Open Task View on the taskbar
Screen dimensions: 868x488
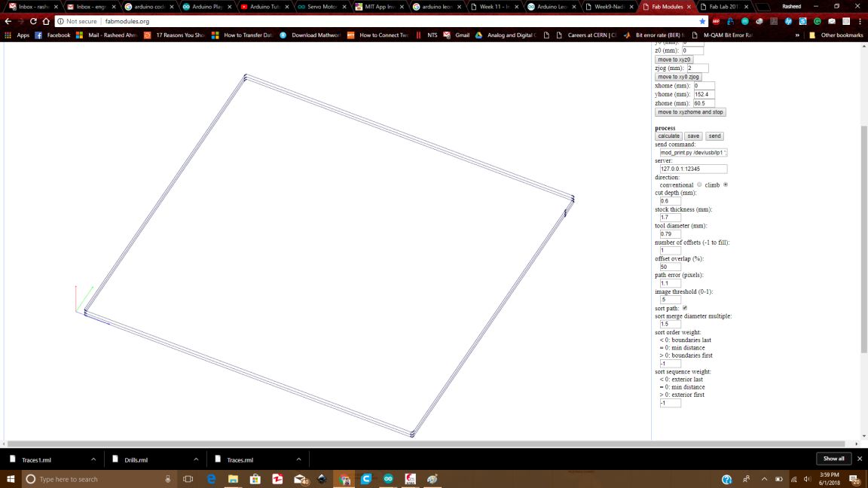[188, 479]
